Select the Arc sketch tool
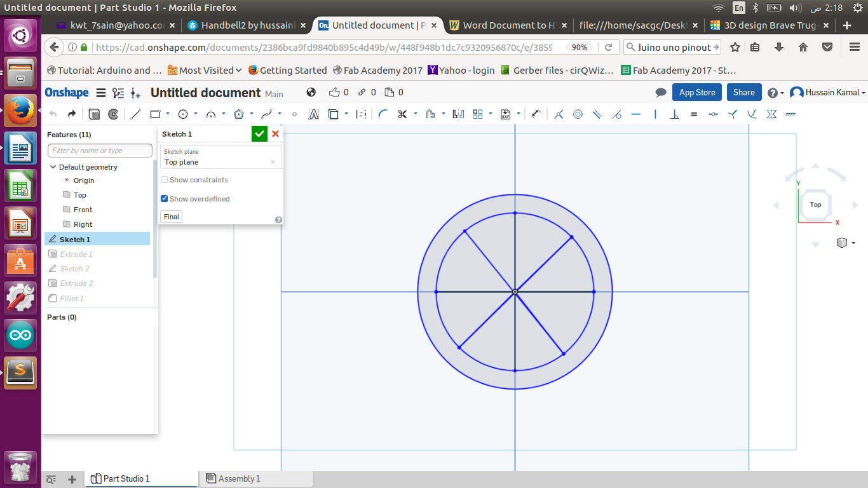Screen dimensions: 868x488 click(x=211, y=114)
